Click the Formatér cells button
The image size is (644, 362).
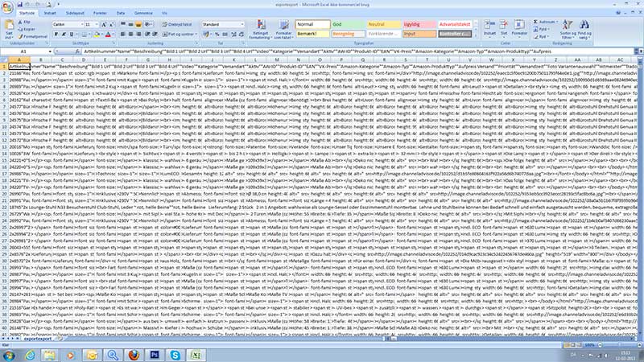[x=519, y=28]
